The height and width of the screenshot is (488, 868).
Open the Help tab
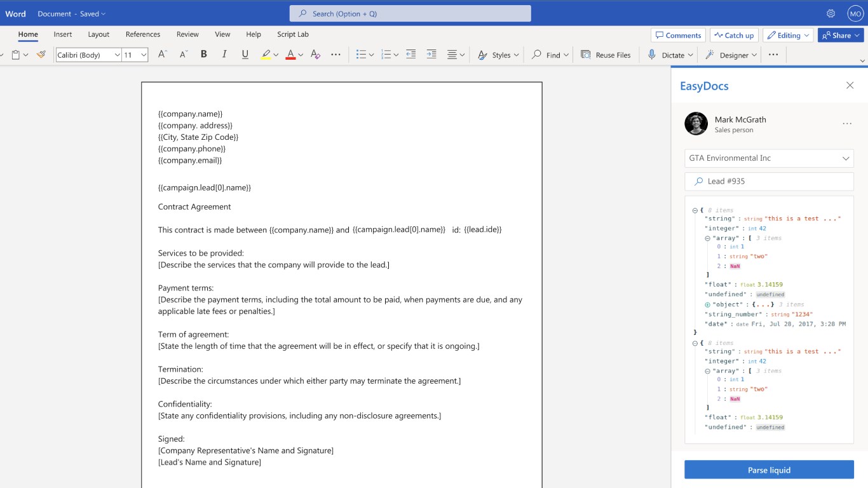[x=254, y=34]
